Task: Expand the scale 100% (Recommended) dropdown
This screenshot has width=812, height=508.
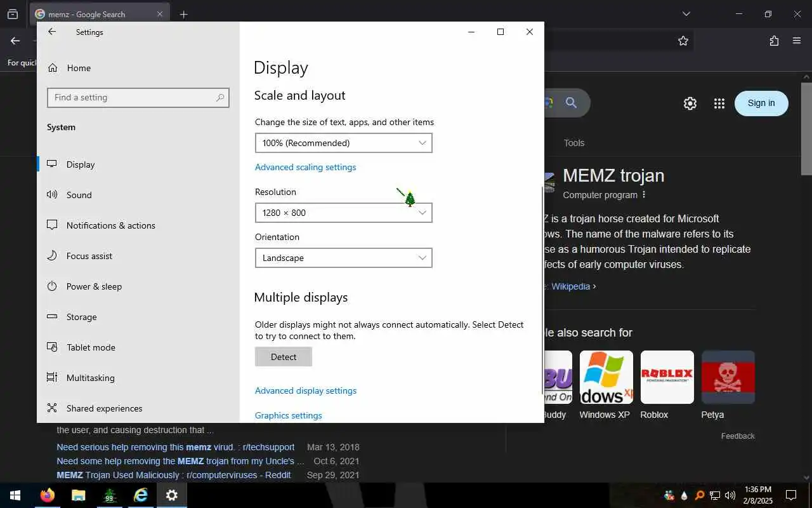Action: pos(344,143)
